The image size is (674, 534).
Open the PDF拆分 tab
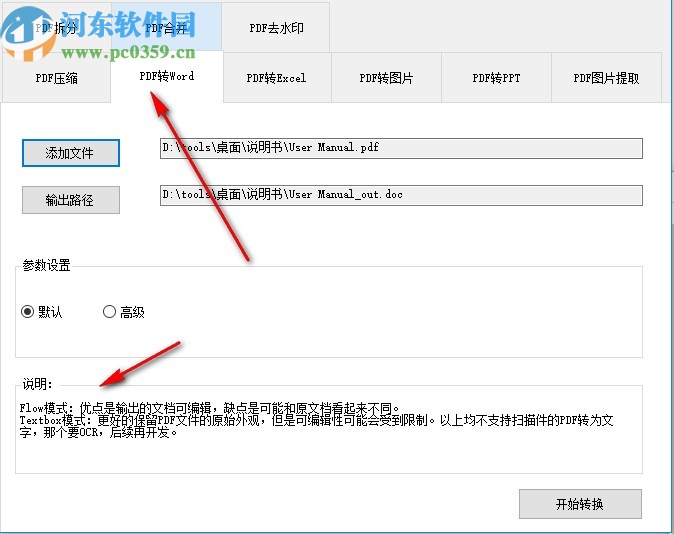[x=56, y=28]
